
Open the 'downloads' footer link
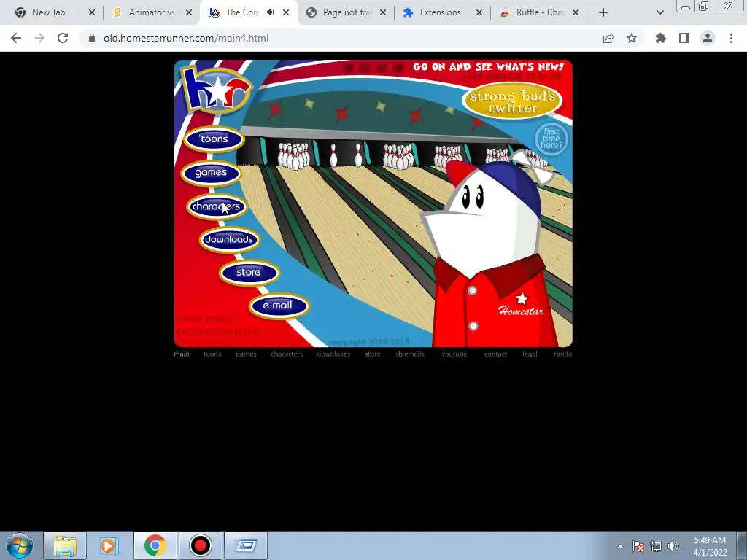(x=333, y=354)
